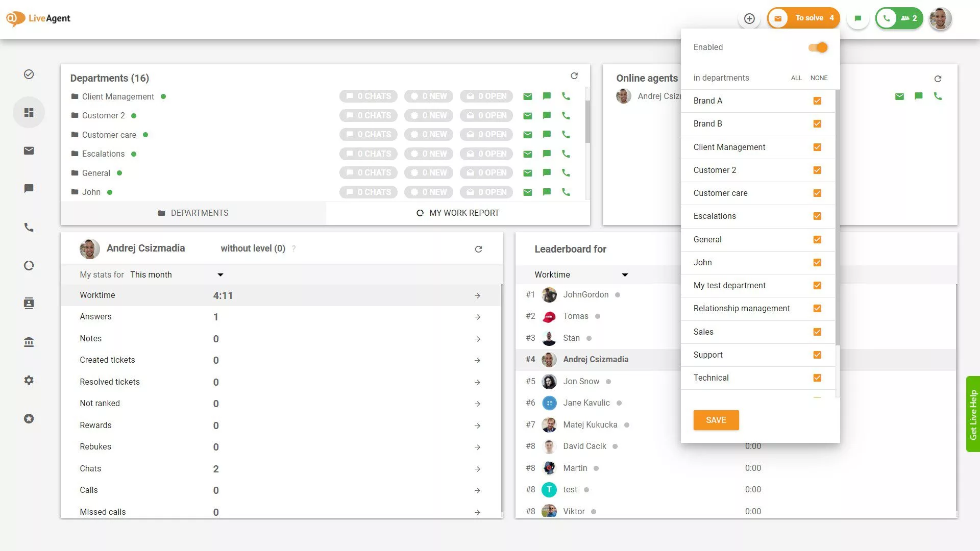The height and width of the screenshot is (551, 980).
Task: Toggle the Enabled switch off
Action: 818,47
